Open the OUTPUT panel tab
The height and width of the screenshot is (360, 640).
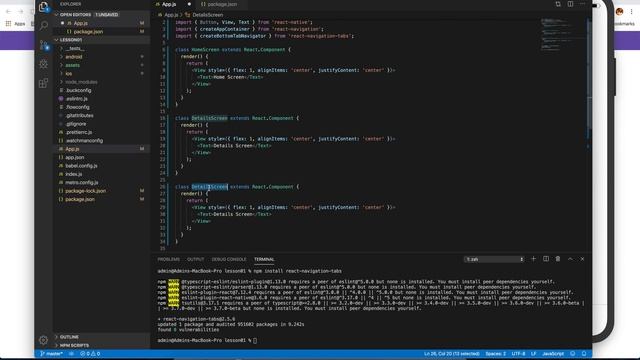pyautogui.click(x=196, y=259)
